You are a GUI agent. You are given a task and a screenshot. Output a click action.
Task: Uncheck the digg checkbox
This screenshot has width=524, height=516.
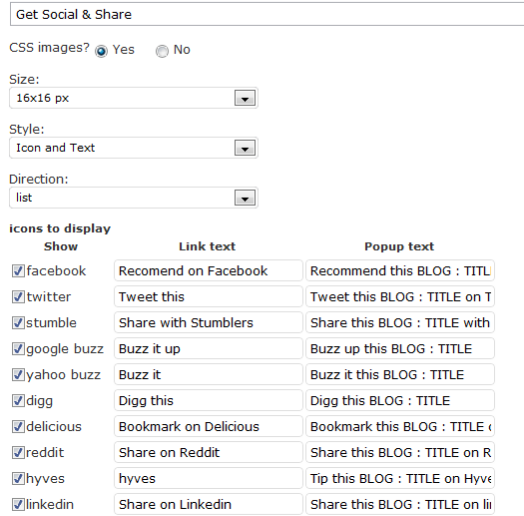coord(18,400)
